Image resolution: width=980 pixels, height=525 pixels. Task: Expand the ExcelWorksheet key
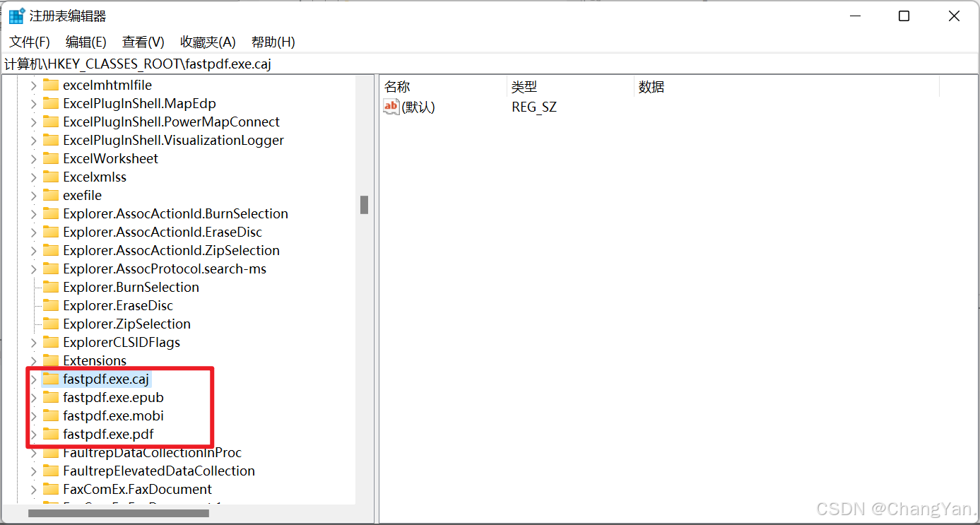(x=33, y=158)
